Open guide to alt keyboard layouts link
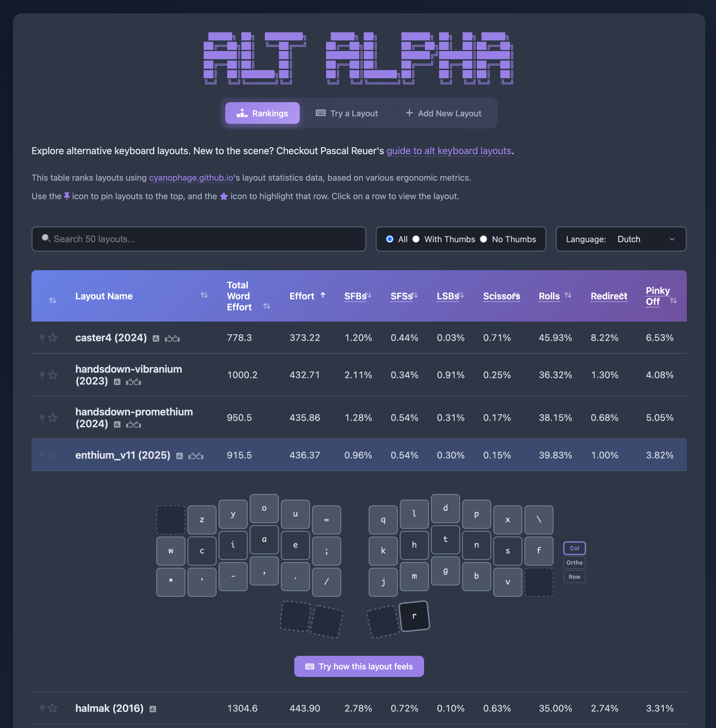The width and height of the screenshot is (716, 728). click(x=449, y=151)
